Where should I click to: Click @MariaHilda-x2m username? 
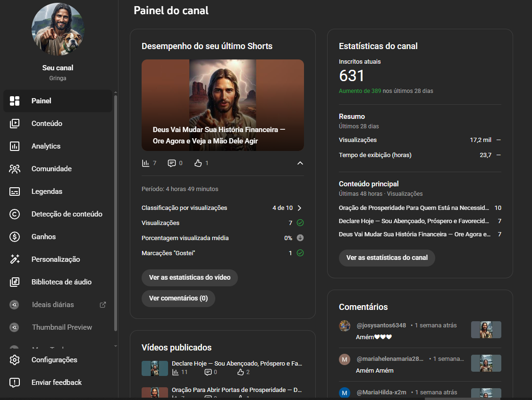pyautogui.click(x=381, y=392)
